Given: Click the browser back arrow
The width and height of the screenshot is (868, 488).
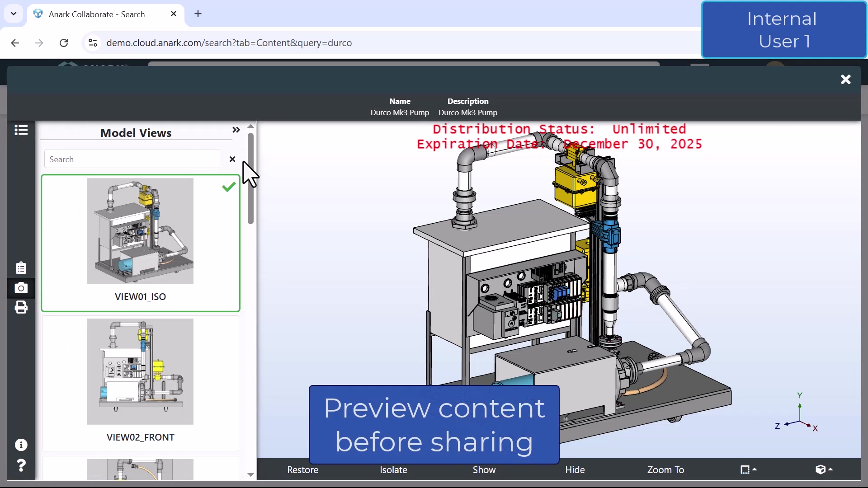Looking at the screenshot, I should tap(15, 43).
